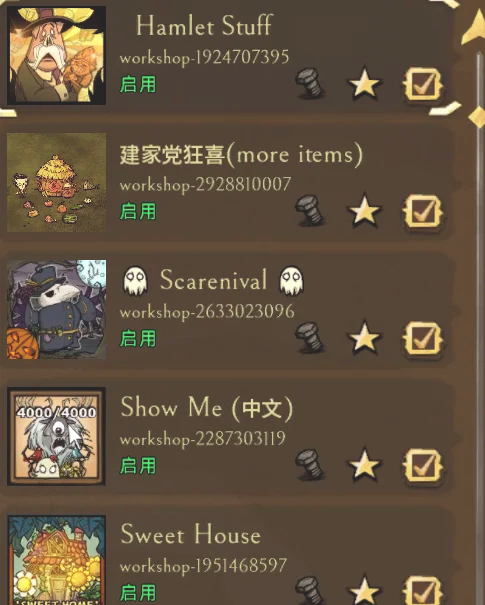
Task: Uncheck the Hamlet Stuff enable checkbox
Action: [x=423, y=84]
